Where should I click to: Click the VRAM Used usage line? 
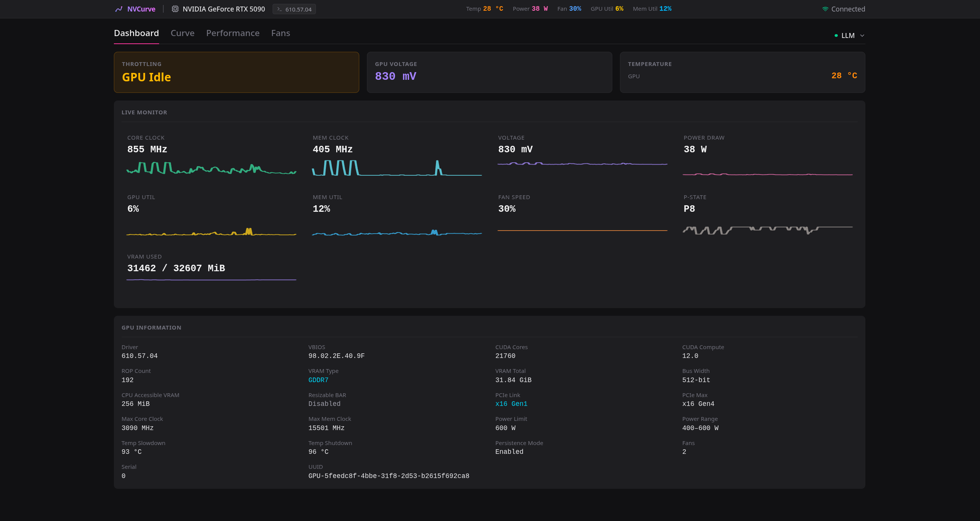211,280
